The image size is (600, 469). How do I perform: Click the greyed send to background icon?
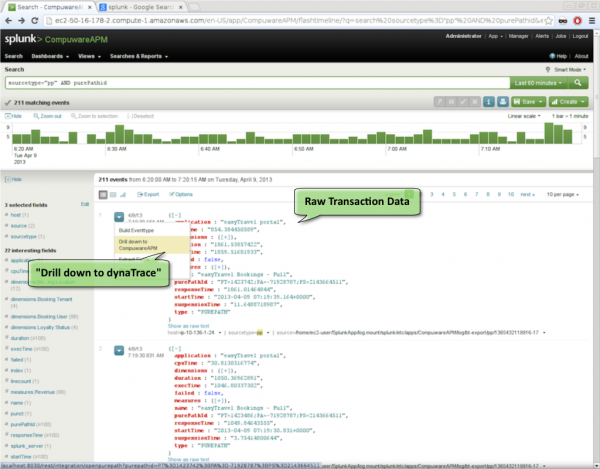[439, 102]
